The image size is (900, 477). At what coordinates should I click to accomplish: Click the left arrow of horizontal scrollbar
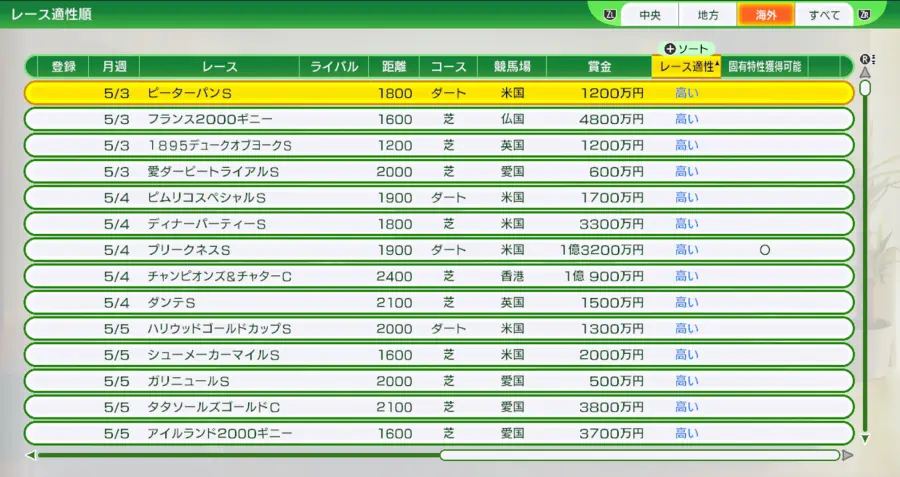30,455
